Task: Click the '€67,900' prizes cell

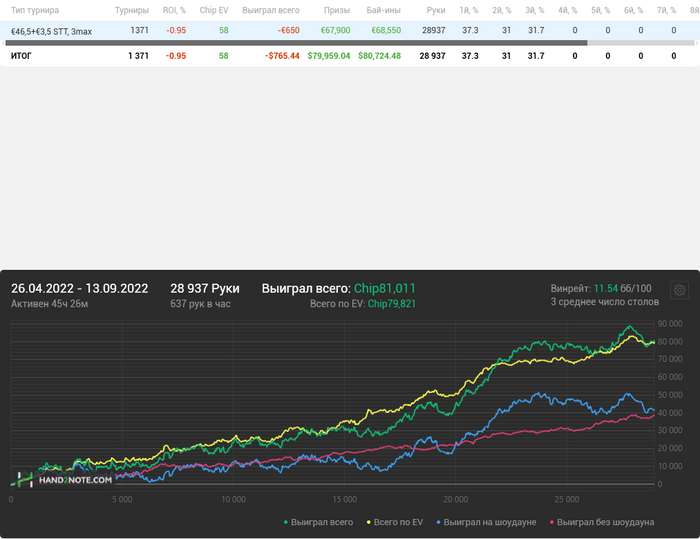Action: pos(335,30)
